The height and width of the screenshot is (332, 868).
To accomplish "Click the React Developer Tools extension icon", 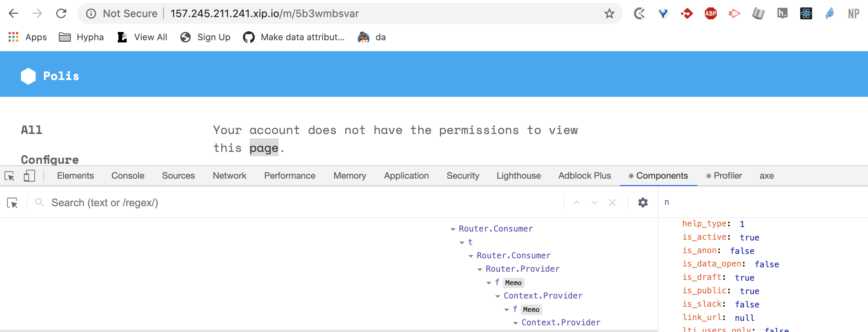I will click(x=806, y=14).
